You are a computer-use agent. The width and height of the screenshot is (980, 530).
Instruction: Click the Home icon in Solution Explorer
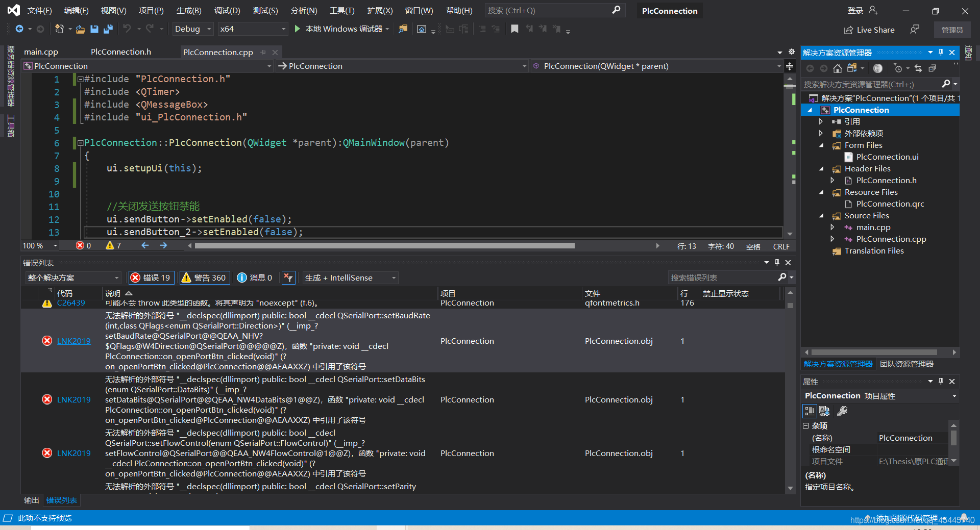[837, 68]
